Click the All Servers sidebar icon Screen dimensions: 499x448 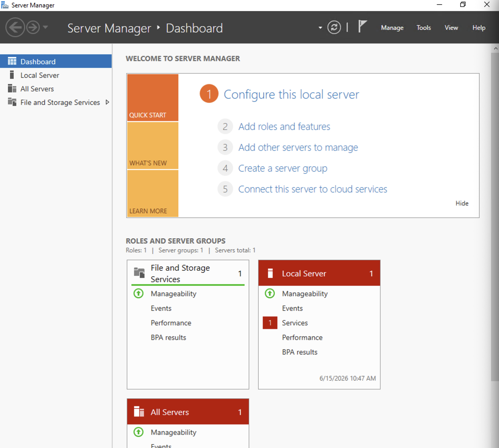[x=12, y=89]
